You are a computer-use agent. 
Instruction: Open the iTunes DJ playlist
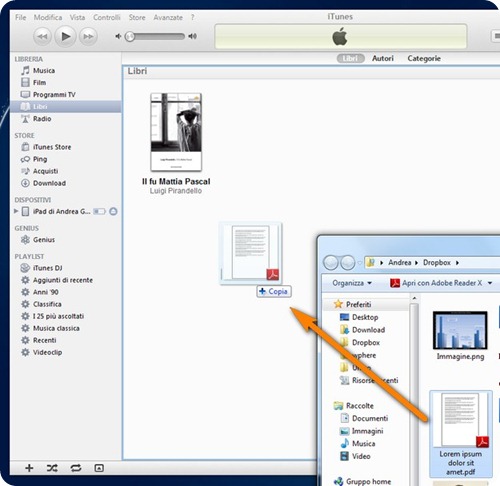pyautogui.click(x=47, y=268)
